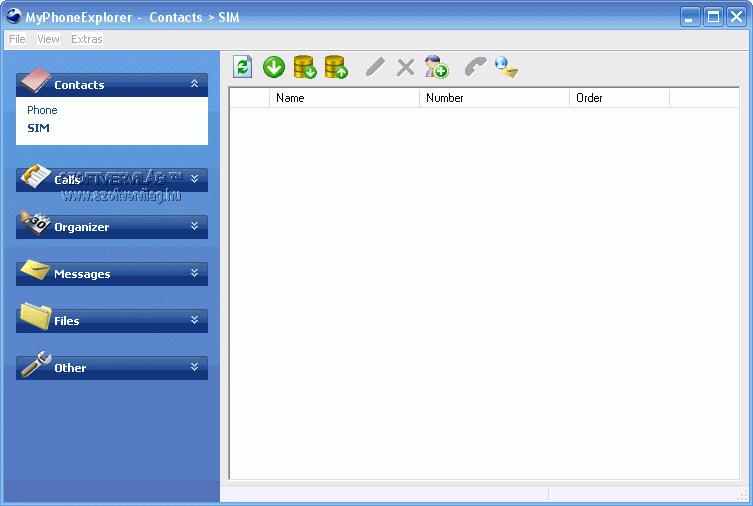This screenshot has height=506, width=753.
Task: Click the Other wrench icon
Action: click(36, 364)
